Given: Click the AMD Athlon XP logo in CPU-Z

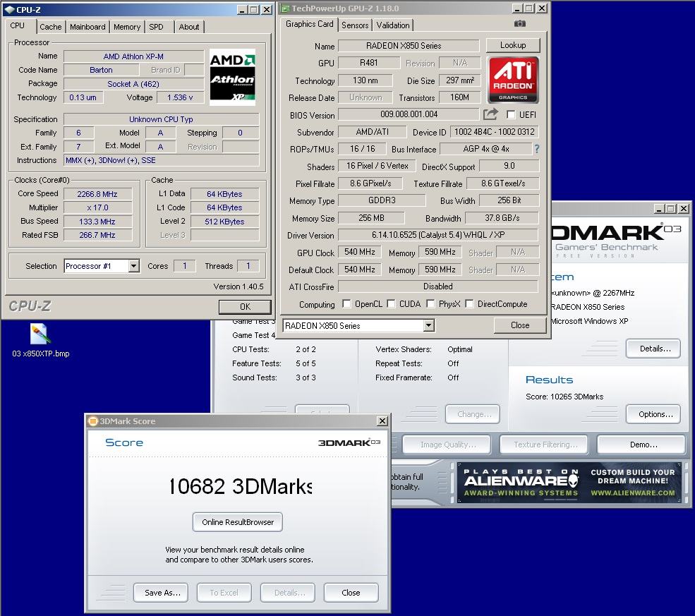Looking at the screenshot, I should click(232, 77).
